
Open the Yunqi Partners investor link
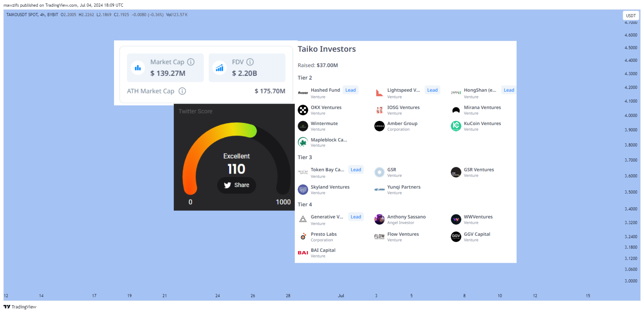tap(404, 187)
